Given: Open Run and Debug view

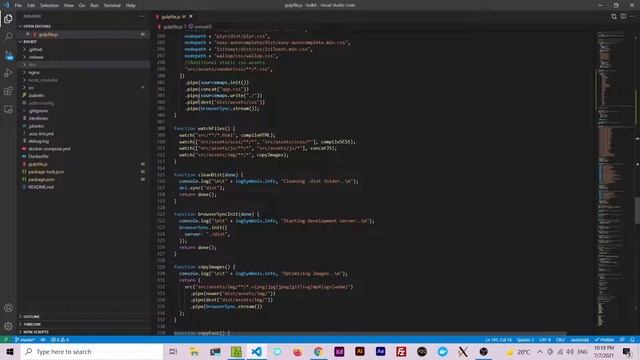Looking at the screenshot, I should (x=8, y=73).
